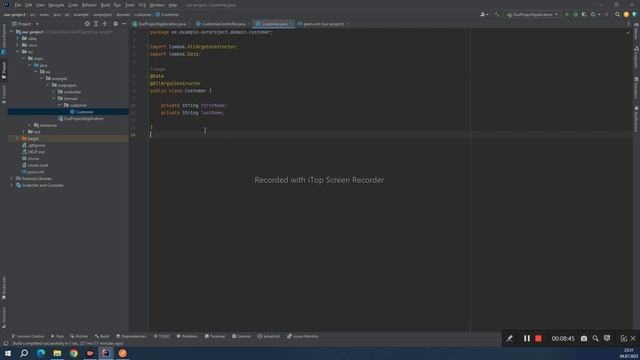Click Collapse All icon in Project panel
This screenshot has width=640, height=360.
105,24
